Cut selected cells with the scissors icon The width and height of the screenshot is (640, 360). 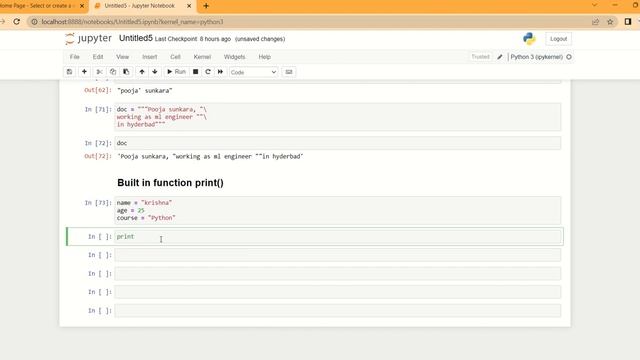[99, 72]
